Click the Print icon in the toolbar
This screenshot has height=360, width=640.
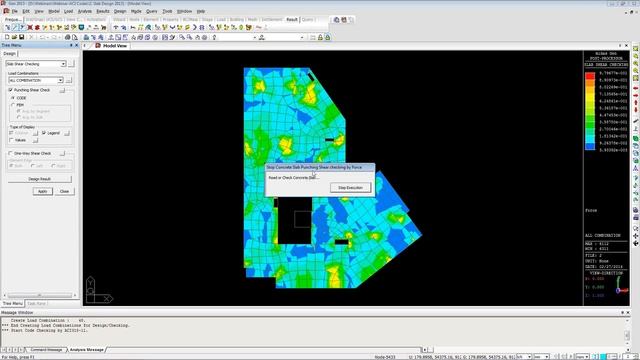[68, 37]
